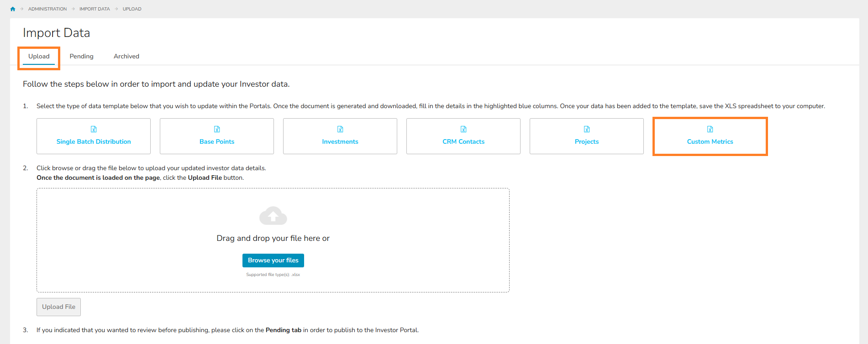Open the Archived tab
The image size is (868, 344).
(x=126, y=57)
